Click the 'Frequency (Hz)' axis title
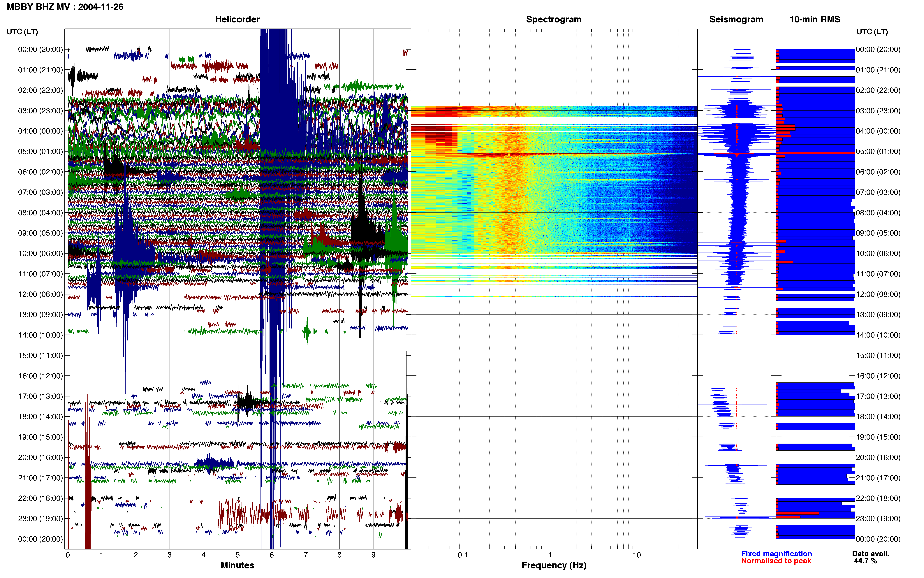The height and width of the screenshot is (578, 924). tap(554, 565)
